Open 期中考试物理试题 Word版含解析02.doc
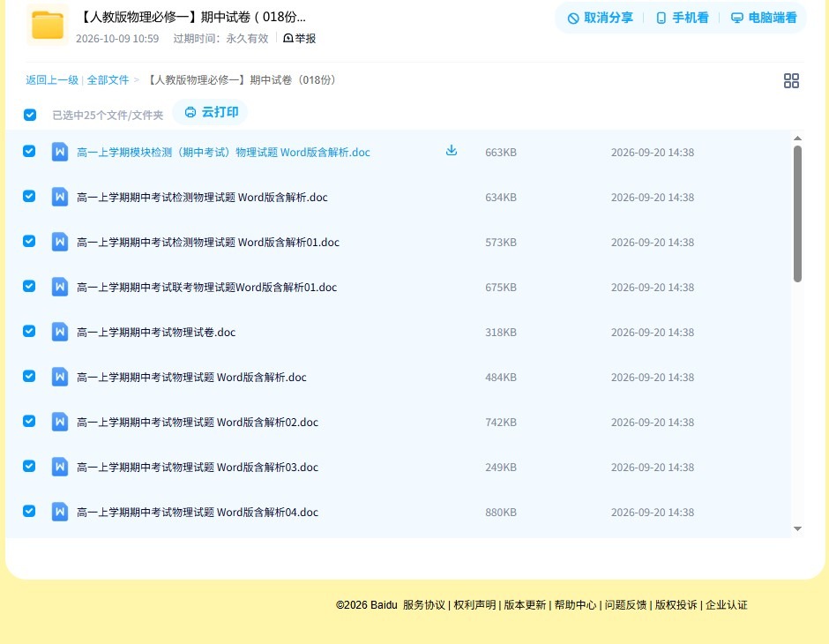The height and width of the screenshot is (644, 829). pos(198,422)
